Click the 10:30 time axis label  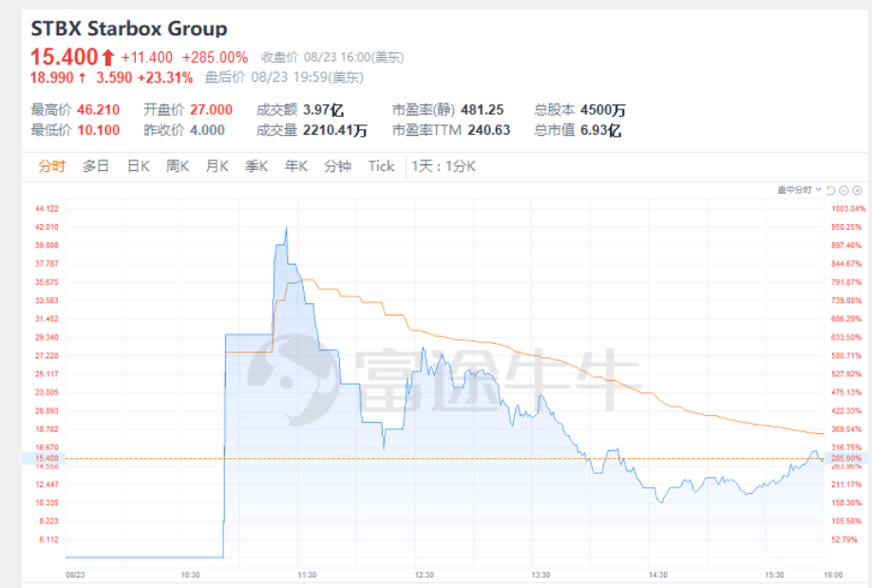[190, 575]
